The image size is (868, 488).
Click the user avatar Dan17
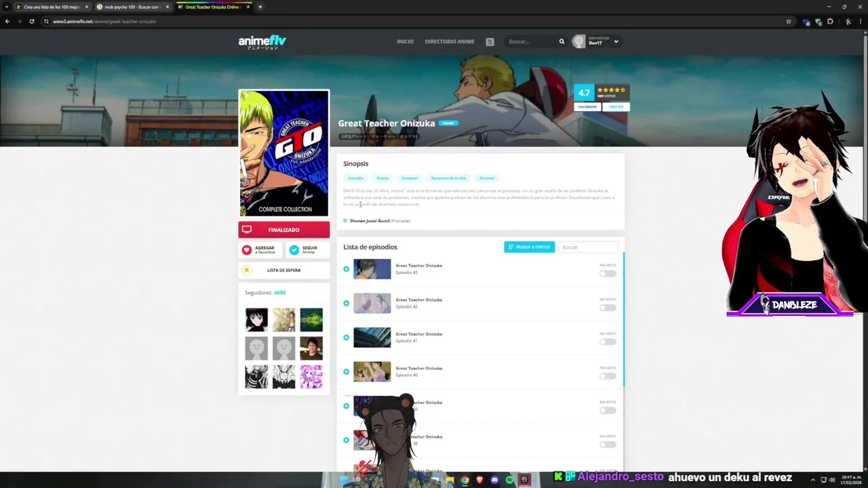click(578, 41)
